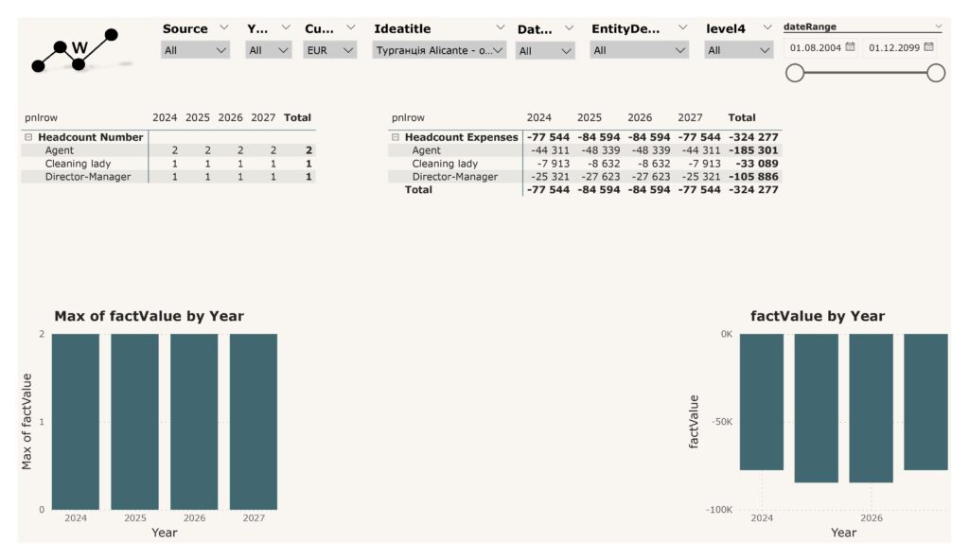The image size is (969, 560).
Task: Click the chevron in the dateRange slicer header
Action: [x=938, y=27]
